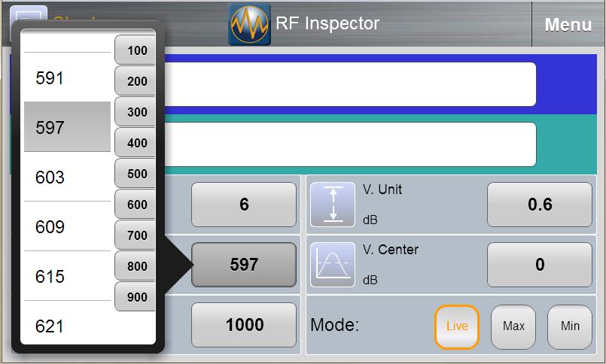Select Min mode
Image resolution: width=606 pixels, height=364 pixels.
click(x=570, y=326)
